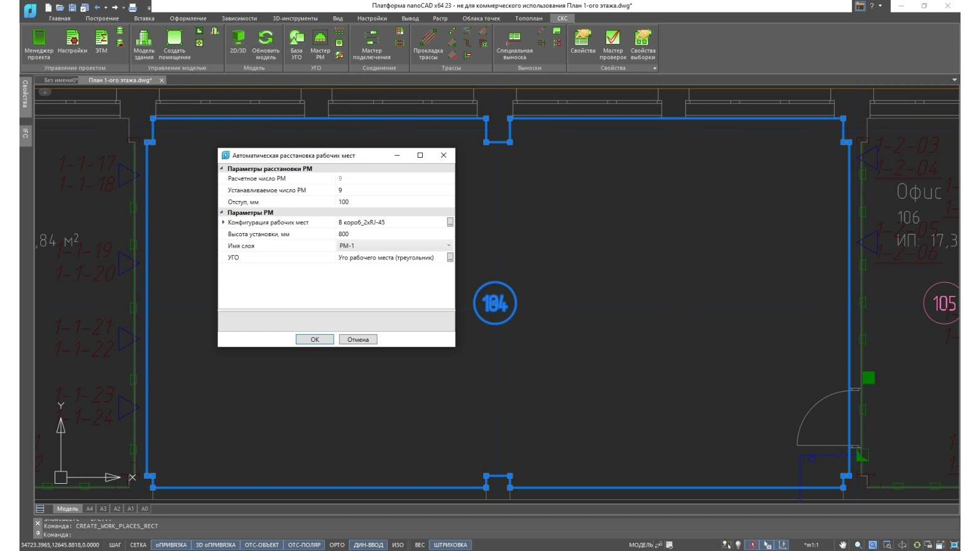Screen dimensions: 980x551
Task: Disable ОТС-ПОЛЯР polar tracking
Action: tap(304, 545)
